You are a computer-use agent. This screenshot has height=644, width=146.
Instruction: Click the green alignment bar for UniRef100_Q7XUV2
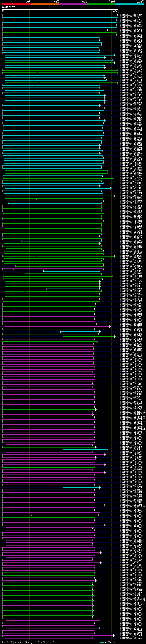click(60, 35)
